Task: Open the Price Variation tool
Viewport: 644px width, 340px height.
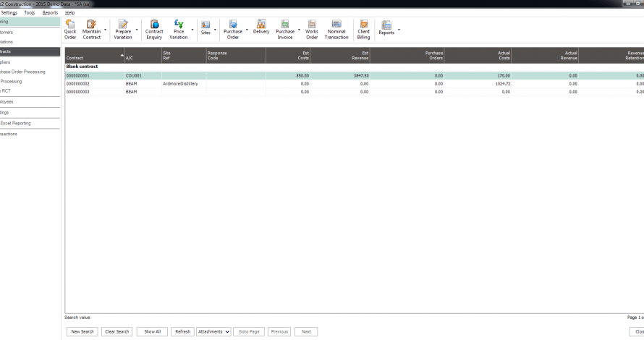Action: coord(179,30)
